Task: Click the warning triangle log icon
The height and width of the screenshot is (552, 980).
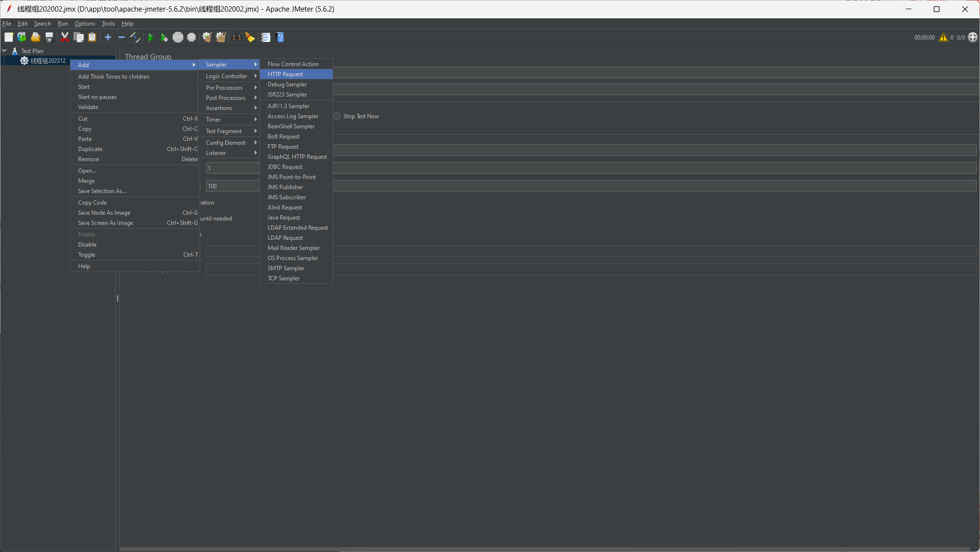Action: (x=943, y=37)
